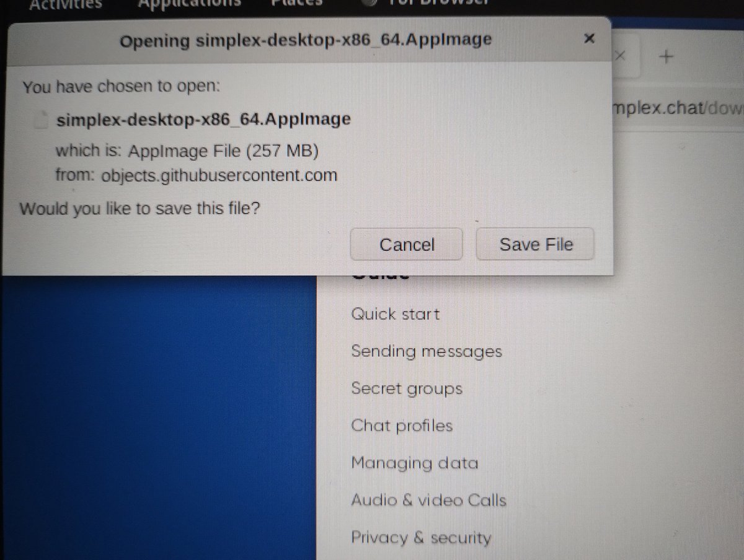Click the bold simplex-desktop-x86_64.AppImage file name
Image resolution: width=744 pixels, height=560 pixels.
203,119
